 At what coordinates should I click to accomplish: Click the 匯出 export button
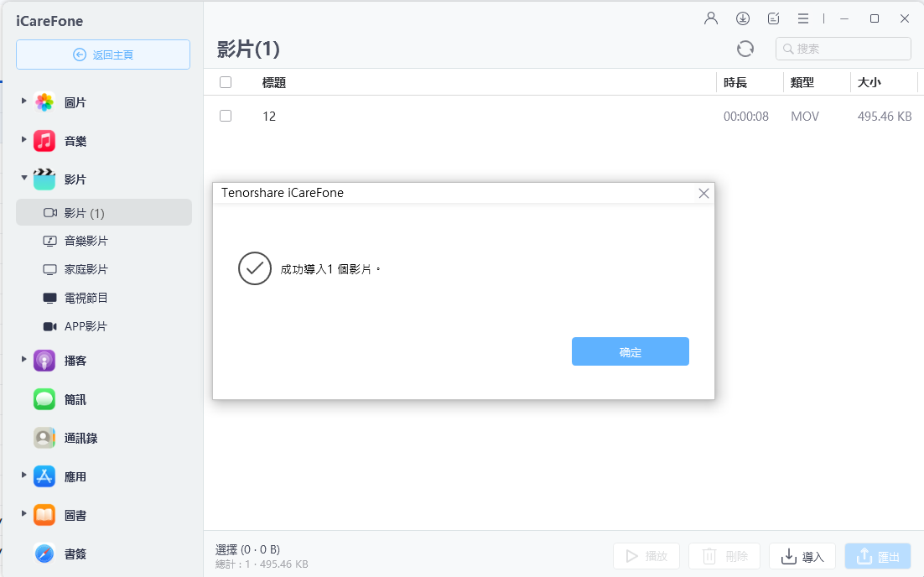click(x=877, y=556)
